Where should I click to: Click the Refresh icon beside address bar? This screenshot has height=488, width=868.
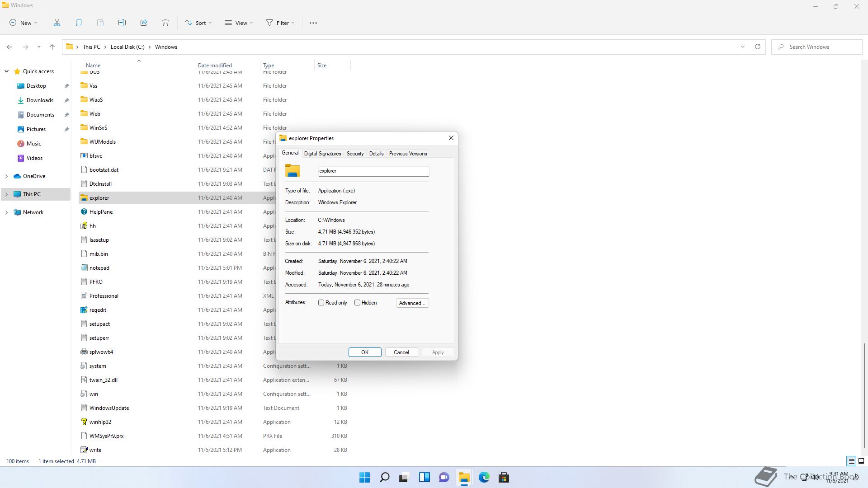(758, 47)
